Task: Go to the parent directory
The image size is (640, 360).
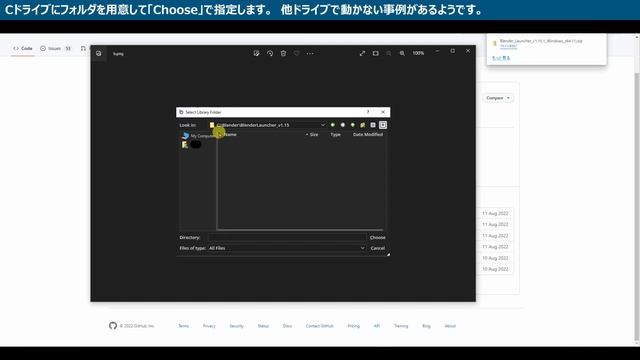Action: click(x=353, y=125)
